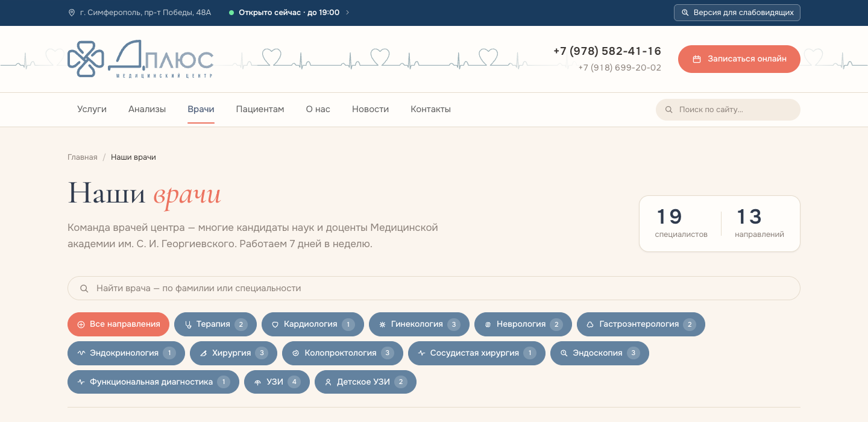Click the 19 специалистов counter
The image size is (868, 422).
681,223
